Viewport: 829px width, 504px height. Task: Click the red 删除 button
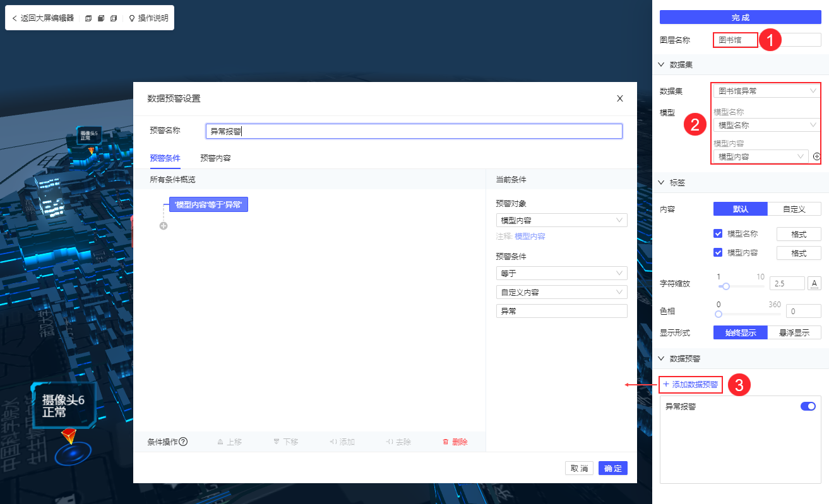455,442
